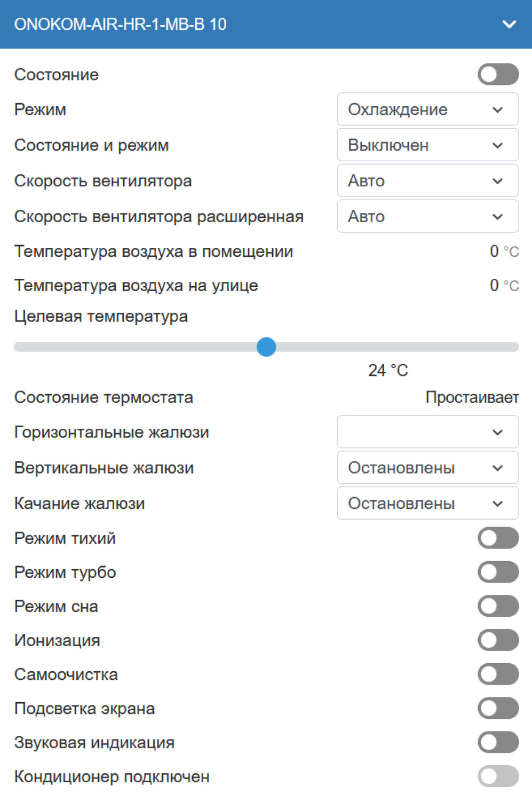The image size is (532, 801).
Task: Expand Скорость вентилятора расширенная dropdown
Action: pyautogui.click(x=427, y=216)
